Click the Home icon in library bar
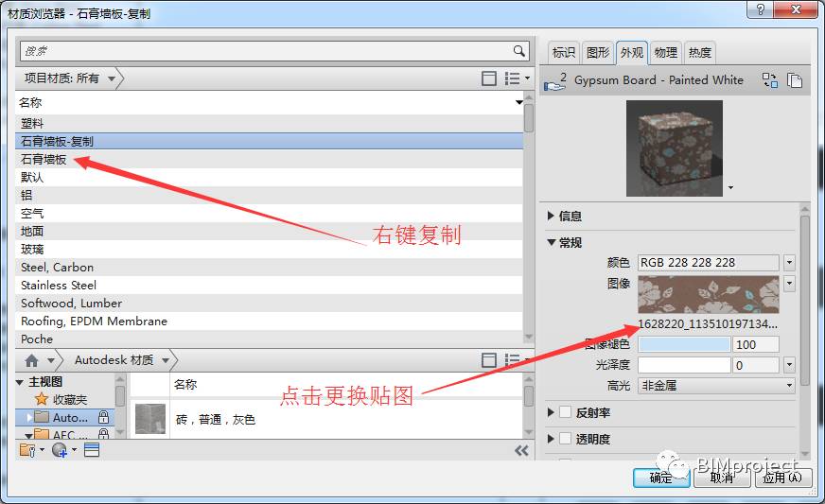The width and height of the screenshot is (825, 504). [x=31, y=360]
